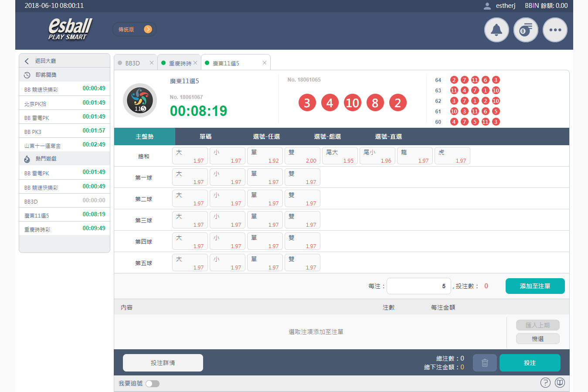This screenshot has height=392, width=588.
Task: Open the 單碼 betting tab
Action: click(205, 136)
